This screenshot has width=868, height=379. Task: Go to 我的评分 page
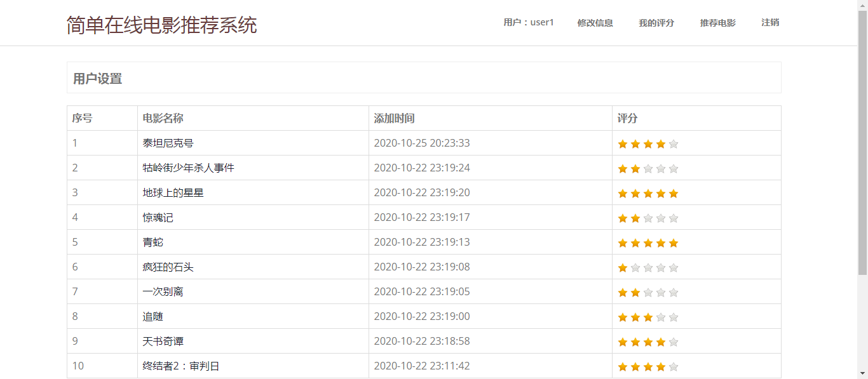pos(656,23)
